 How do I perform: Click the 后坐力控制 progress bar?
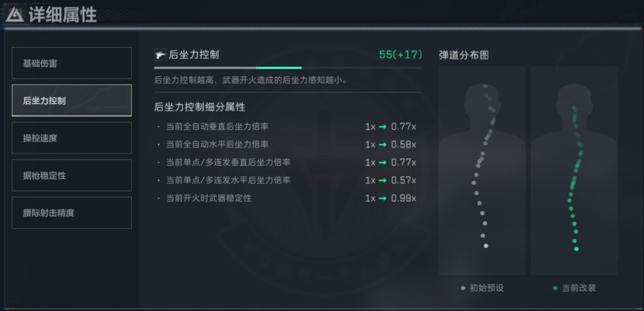point(287,68)
